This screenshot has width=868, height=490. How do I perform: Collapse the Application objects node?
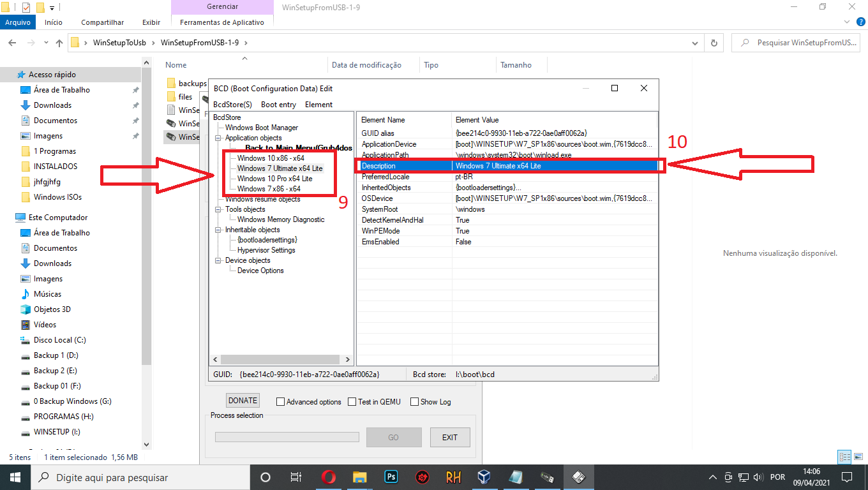(219, 138)
